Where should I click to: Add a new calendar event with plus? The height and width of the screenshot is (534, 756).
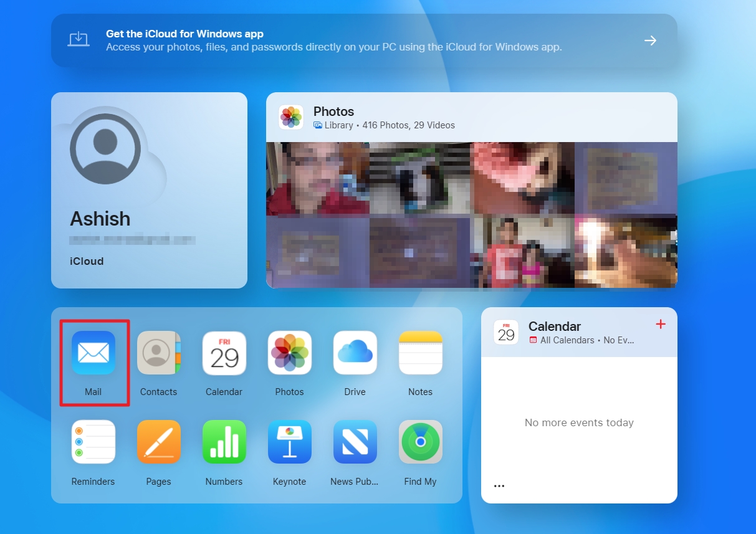coord(661,324)
